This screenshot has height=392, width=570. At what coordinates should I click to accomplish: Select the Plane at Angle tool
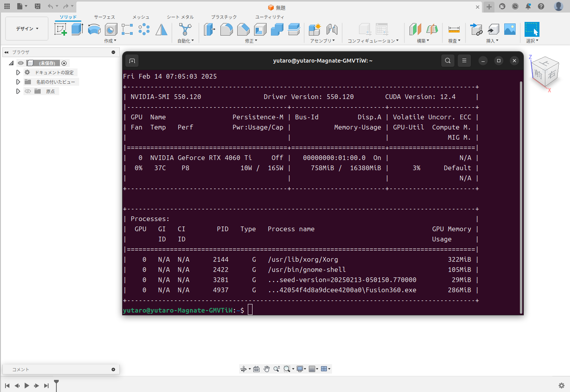click(x=432, y=29)
